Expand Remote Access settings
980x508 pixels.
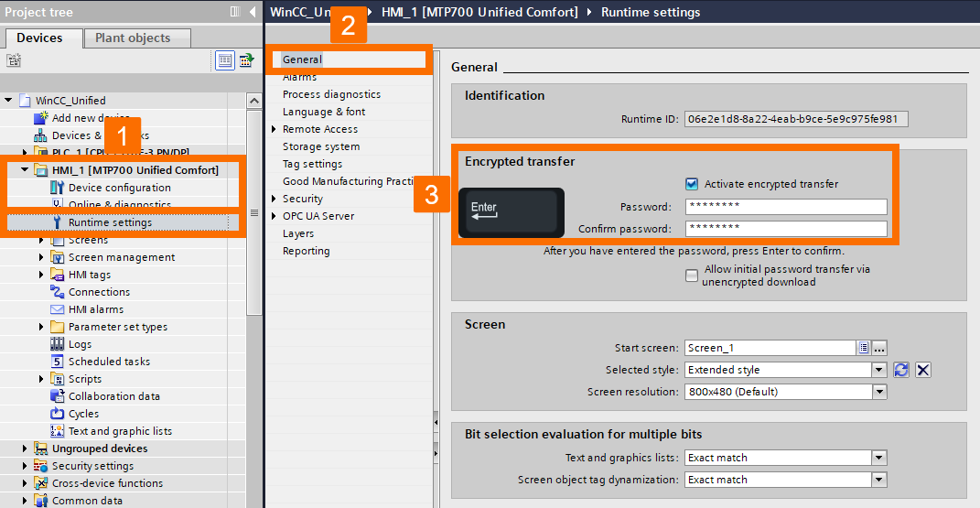[274, 129]
